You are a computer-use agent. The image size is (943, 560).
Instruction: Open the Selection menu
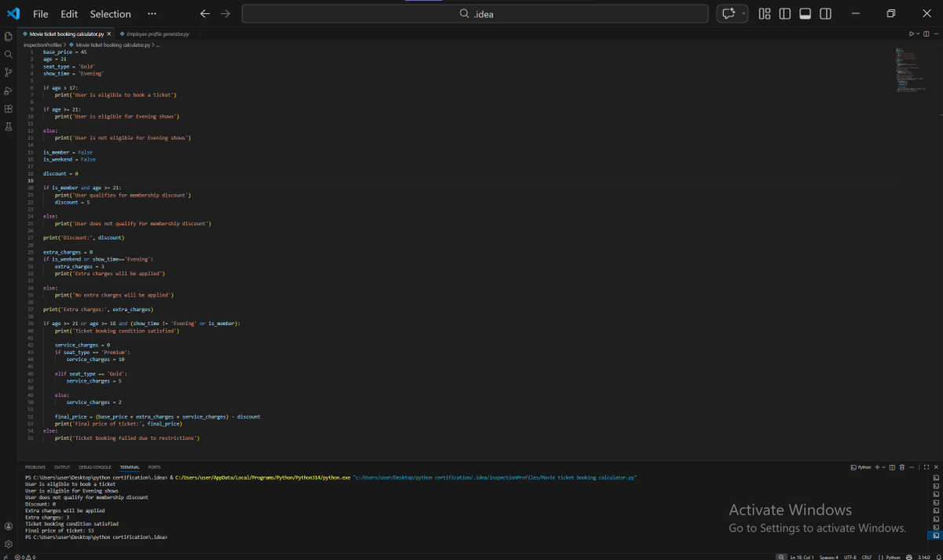110,14
